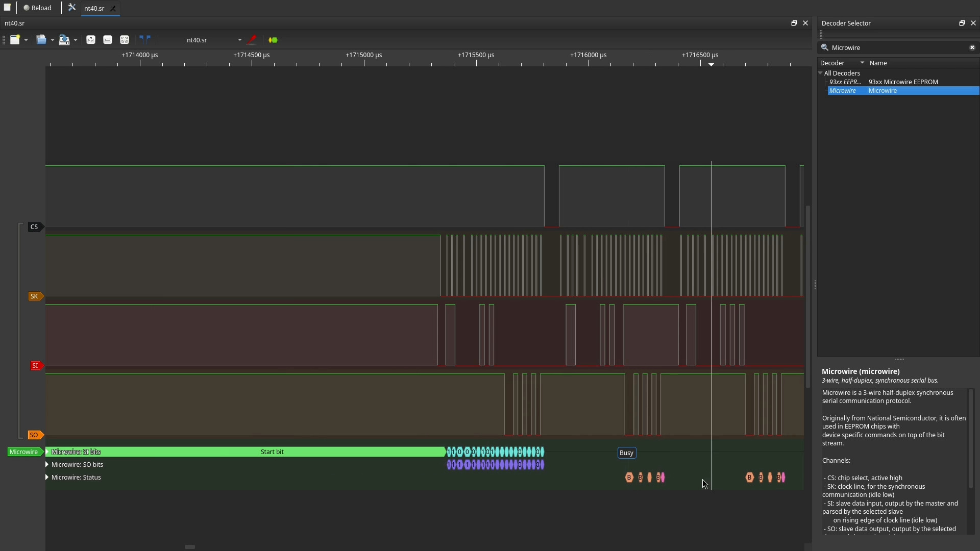Image resolution: width=980 pixels, height=551 pixels.
Task: Collapse the All Decoders tree
Action: (821, 73)
